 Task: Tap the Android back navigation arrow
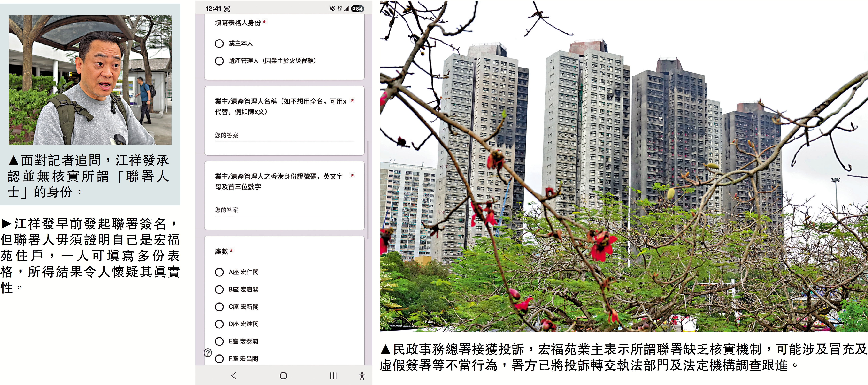[x=233, y=376]
